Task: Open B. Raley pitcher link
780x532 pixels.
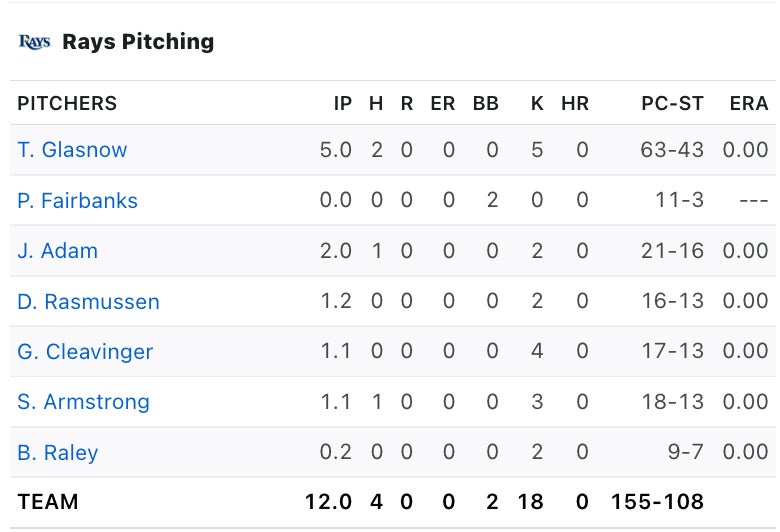Action: [57, 453]
